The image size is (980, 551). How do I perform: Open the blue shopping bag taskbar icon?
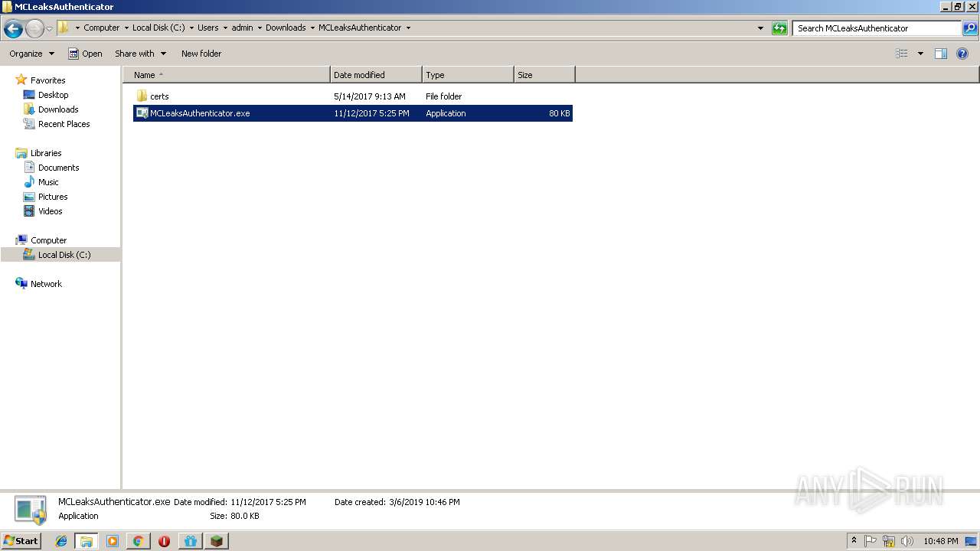click(190, 541)
